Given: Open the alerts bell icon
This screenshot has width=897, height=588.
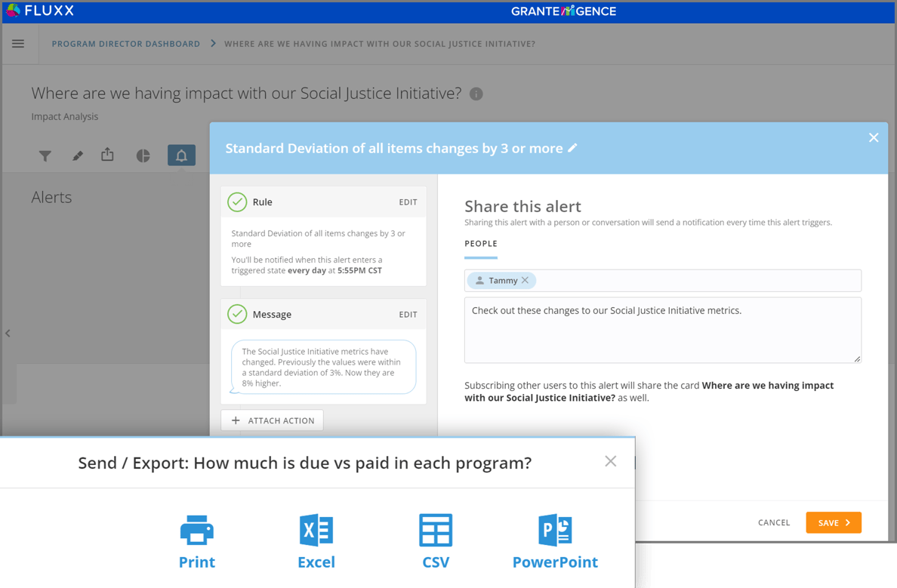Looking at the screenshot, I should [180, 155].
